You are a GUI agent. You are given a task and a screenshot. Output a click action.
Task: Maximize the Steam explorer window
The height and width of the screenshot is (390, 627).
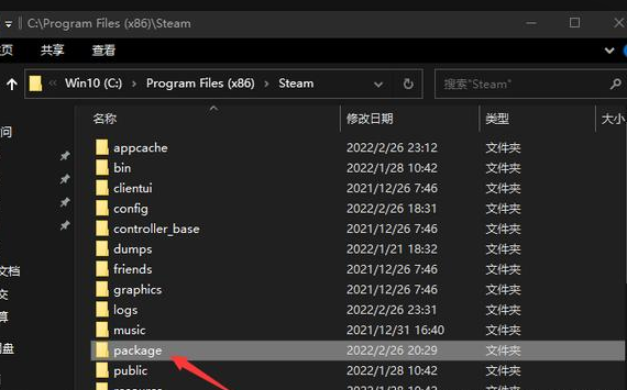575,23
